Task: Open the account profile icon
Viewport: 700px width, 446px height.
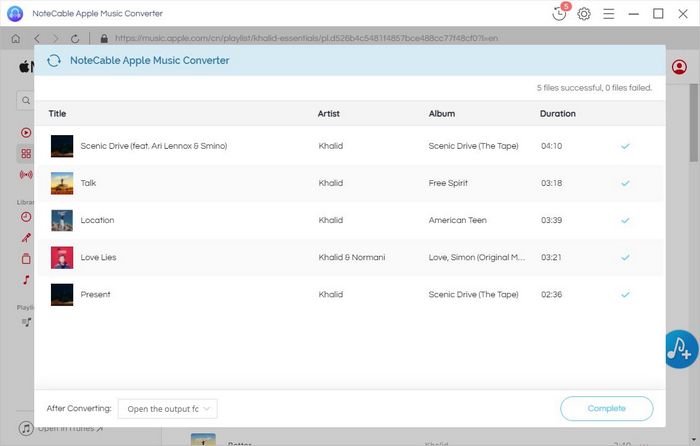Action: point(679,67)
